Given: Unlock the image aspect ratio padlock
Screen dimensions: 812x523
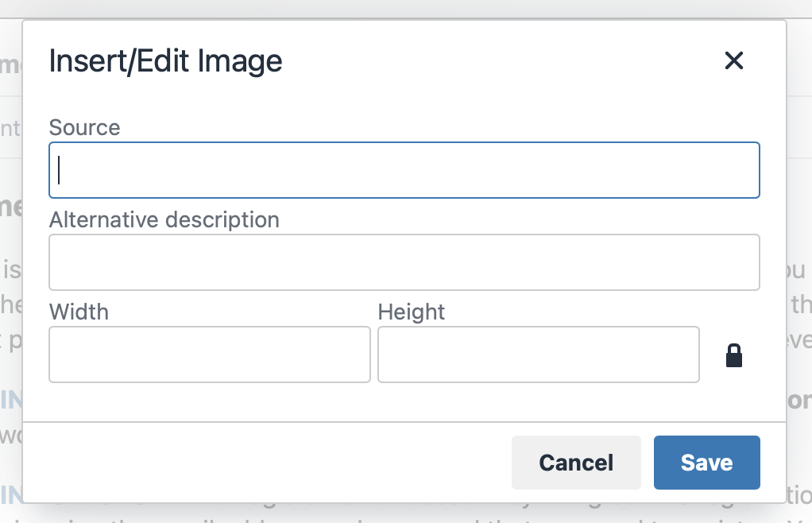Looking at the screenshot, I should (x=734, y=355).
